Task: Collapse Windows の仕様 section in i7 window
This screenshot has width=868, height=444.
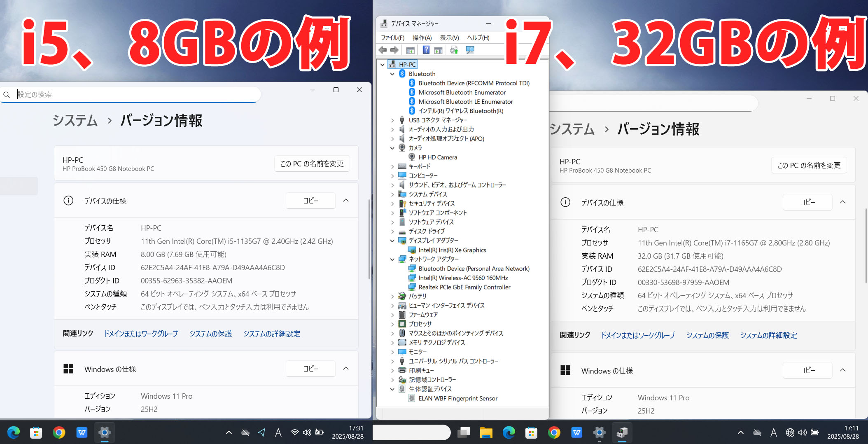Action: click(x=843, y=370)
